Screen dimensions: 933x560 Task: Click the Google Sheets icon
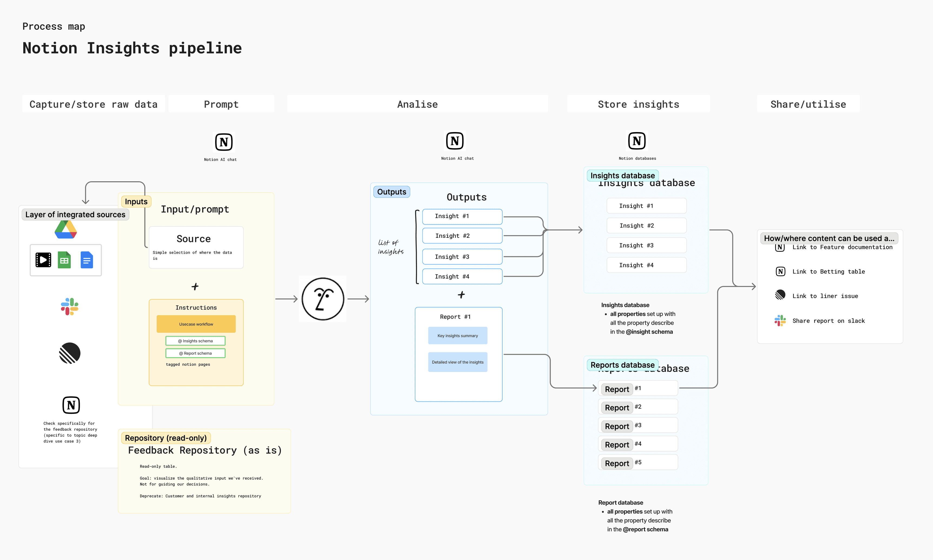64,260
